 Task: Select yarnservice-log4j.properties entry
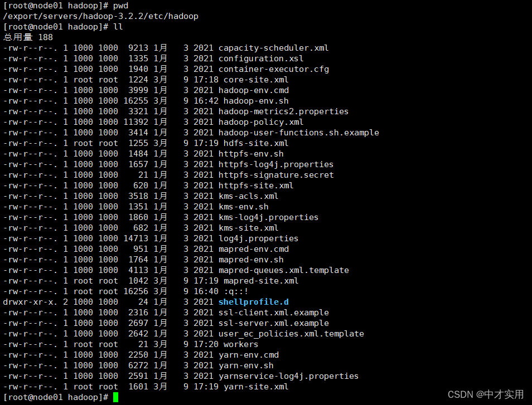[289, 376]
